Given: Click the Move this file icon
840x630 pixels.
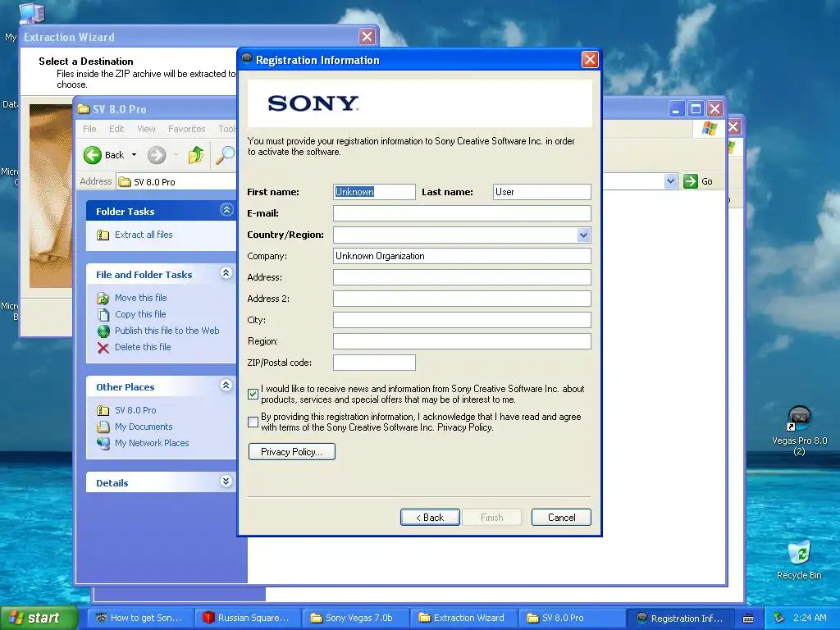Looking at the screenshot, I should coord(103,298).
